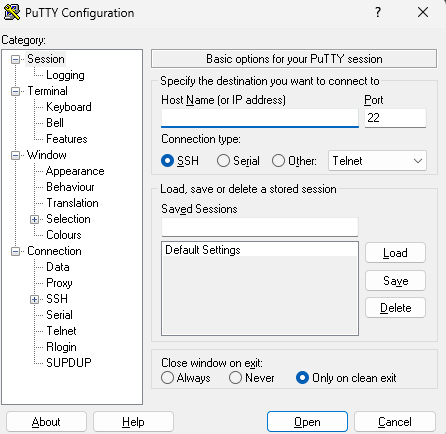Open the Appearance settings category
Viewport: 446px width, 434px height.
pyautogui.click(x=75, y=171)
